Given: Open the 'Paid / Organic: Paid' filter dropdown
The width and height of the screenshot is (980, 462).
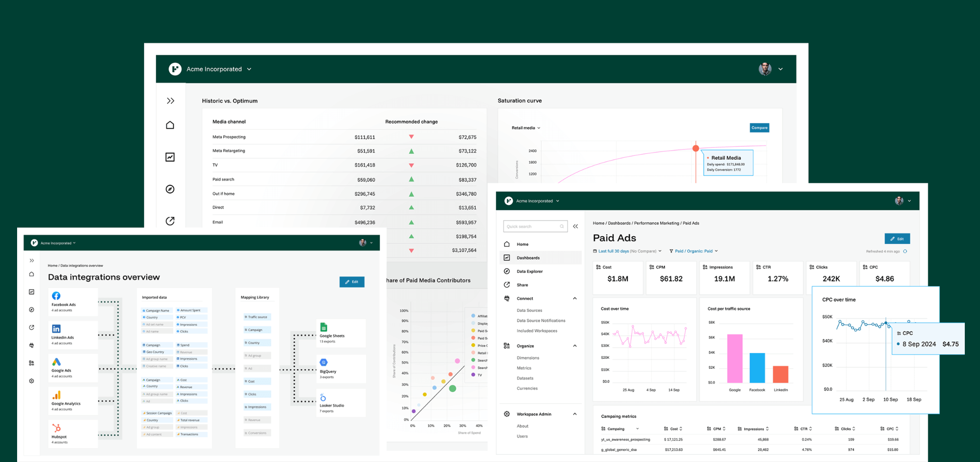Looking at the screenshot, I should tap(693, 251).
